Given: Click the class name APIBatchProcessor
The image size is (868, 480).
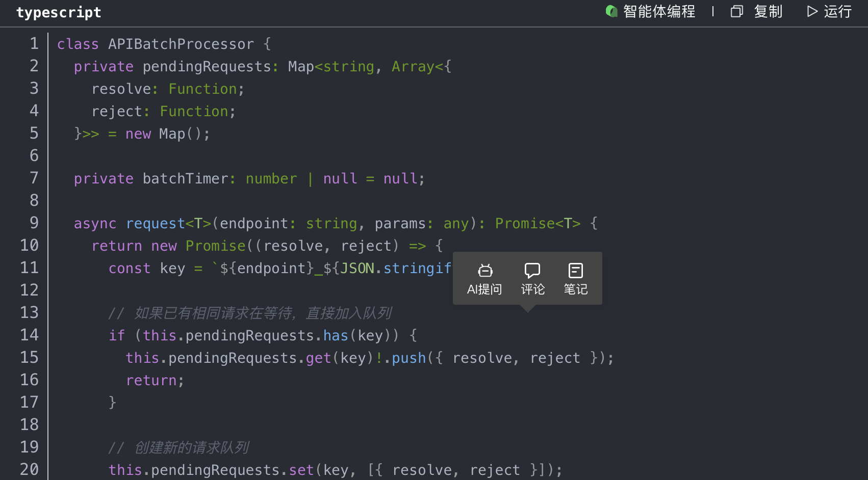Looking at the screenshot, I should pos(181,44).
